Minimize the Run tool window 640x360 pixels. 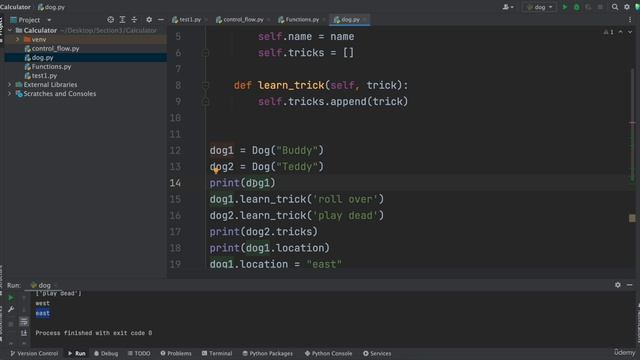629,285
